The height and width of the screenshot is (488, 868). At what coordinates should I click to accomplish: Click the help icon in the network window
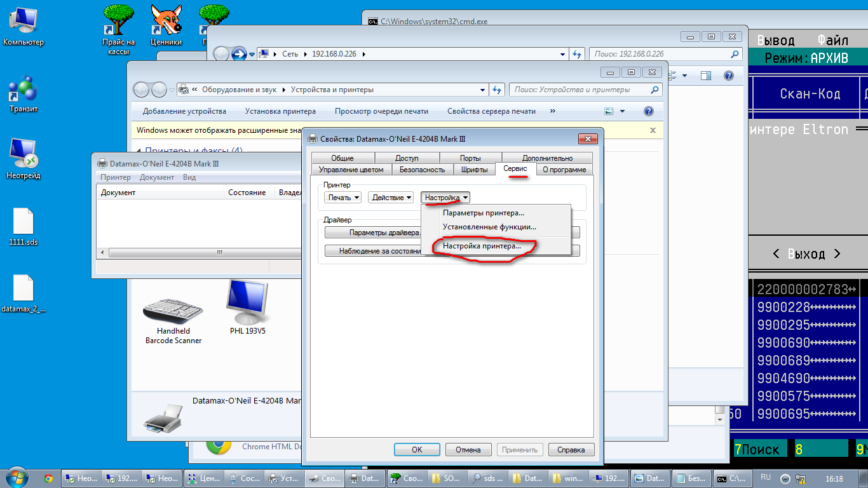[x=729, y=76]
